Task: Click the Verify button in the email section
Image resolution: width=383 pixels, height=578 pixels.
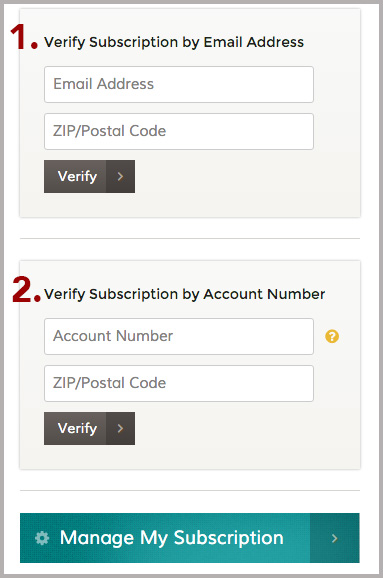Action: pos(89,177)
